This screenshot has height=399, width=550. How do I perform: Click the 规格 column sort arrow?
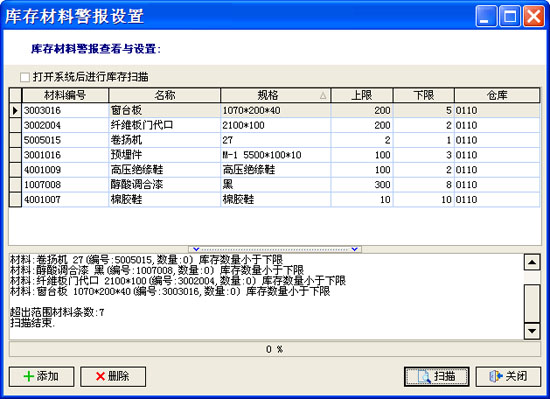pyautogui.click(x=323, y=95)
